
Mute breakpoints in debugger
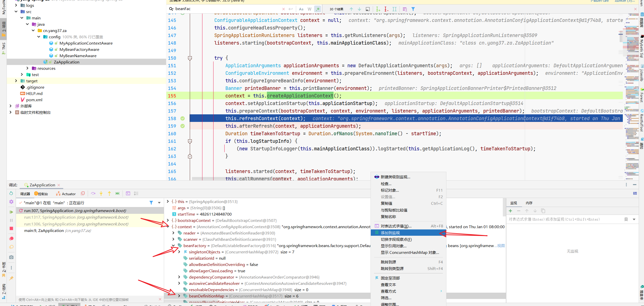tap(11, 247)
